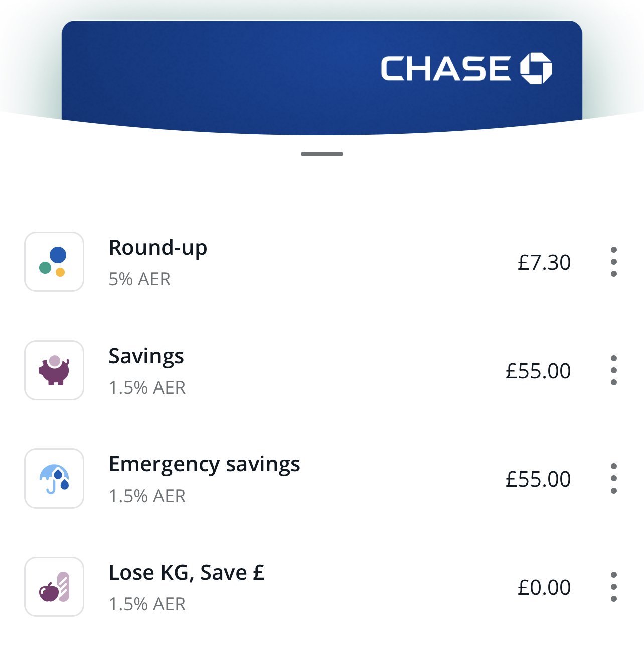Open the Emergency savings account title
Image resolution: width=644 pixels, height=645 pixels.
tap(204, 465)
